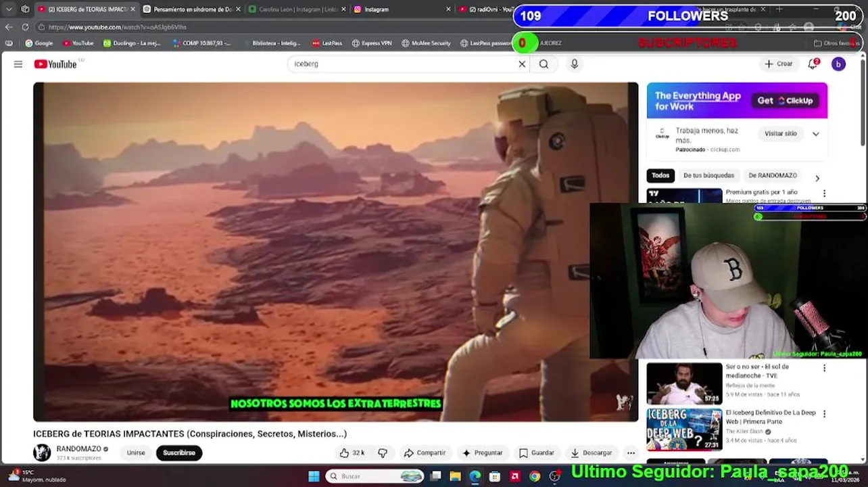This screenshot has width=868, height=487.
Task: Switch to the Instagram tab
Action: pos(402,9)
